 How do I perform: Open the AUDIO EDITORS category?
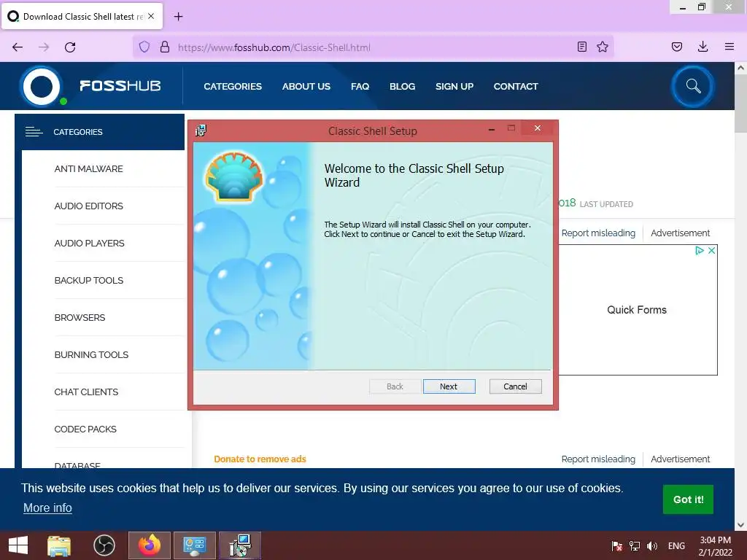pyautogui.click(x=88, y=206)
